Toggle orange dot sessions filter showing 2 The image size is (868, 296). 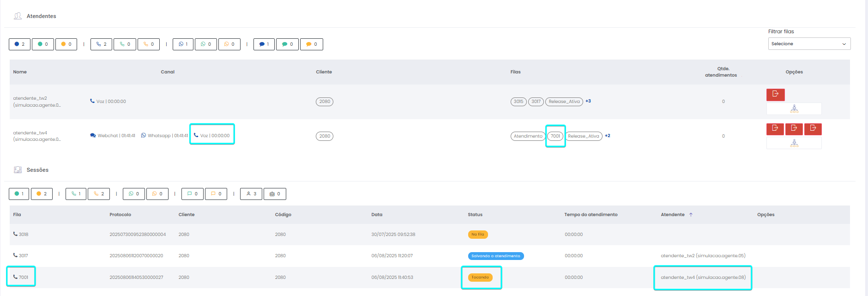coord(42,194)
